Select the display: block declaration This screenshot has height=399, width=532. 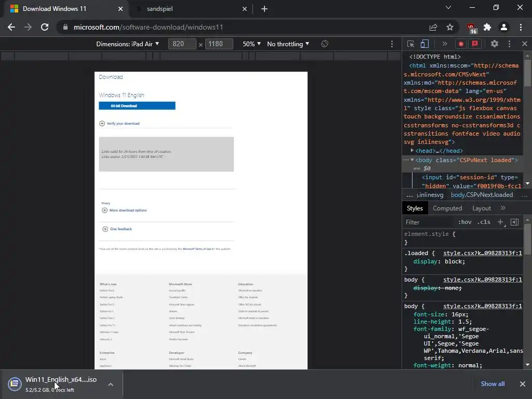[x=439, y=262]
